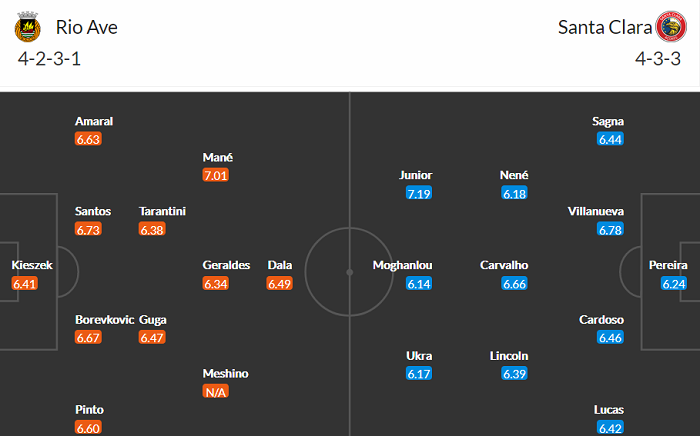The width and height of the screenshot is (700, 436).
Task: Click Villanueva's 6.78 rating badge
Action: (610, 230)
